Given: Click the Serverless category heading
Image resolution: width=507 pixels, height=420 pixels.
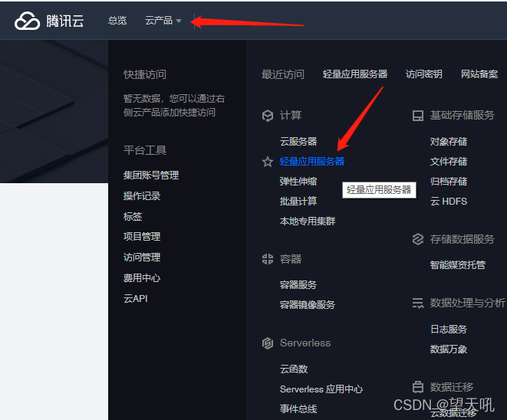Looking at the screenshot, I should 305,343.
